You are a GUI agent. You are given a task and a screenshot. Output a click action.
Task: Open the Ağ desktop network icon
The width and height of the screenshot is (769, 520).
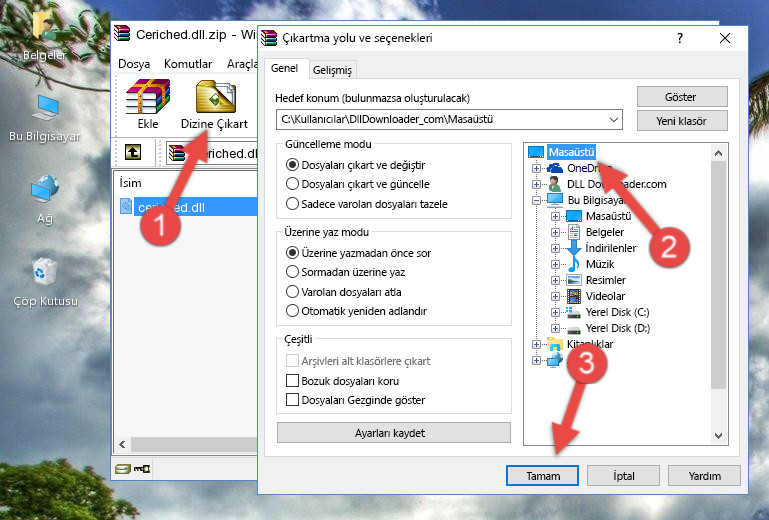coord(45,189)
